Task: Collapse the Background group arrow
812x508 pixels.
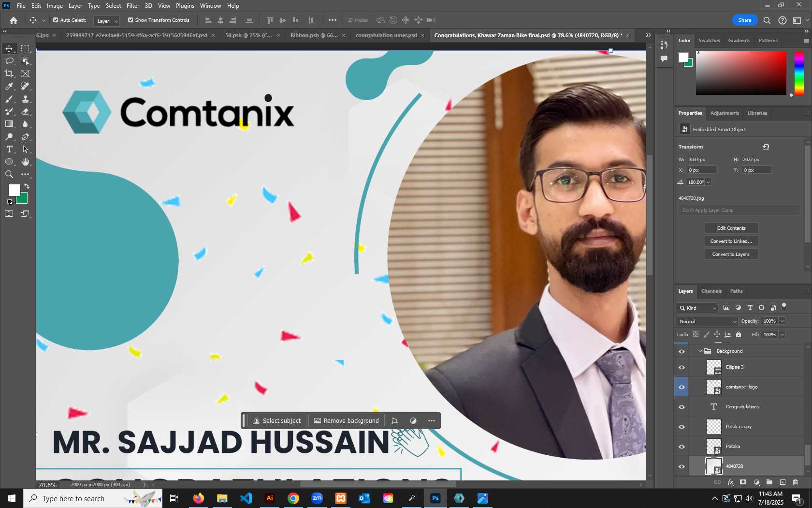Action: click(700, 351)
